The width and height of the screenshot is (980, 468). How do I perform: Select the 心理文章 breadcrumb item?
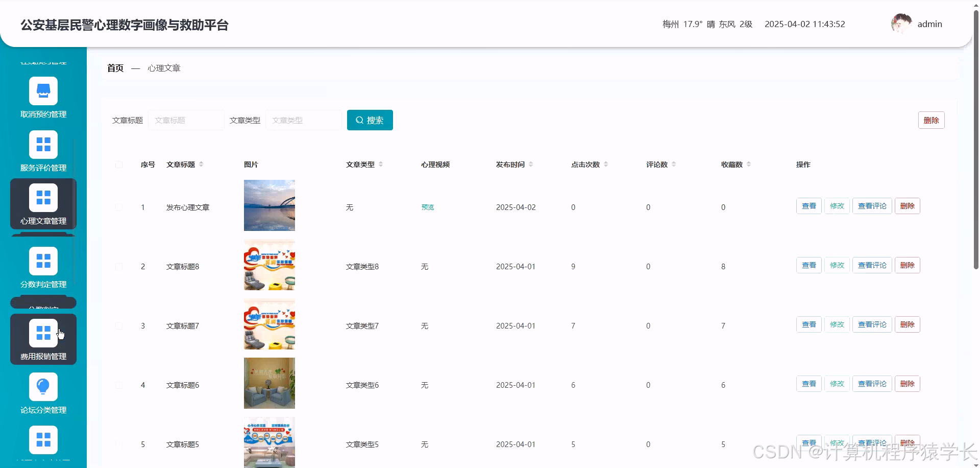click(x=164, y=67)
